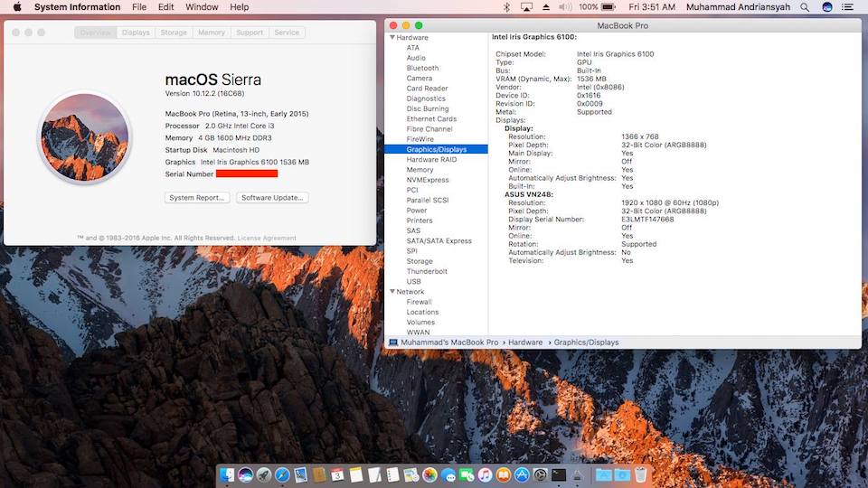868x488 pixels.
Task: Click user name Muhammad Andriansyah in menu bar
Action: (x=738, y=7)
